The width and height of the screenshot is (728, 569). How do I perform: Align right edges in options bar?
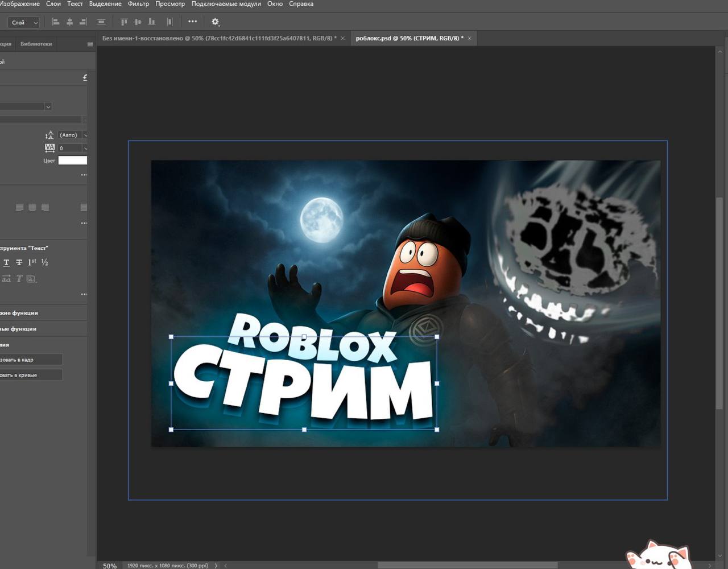83,22
